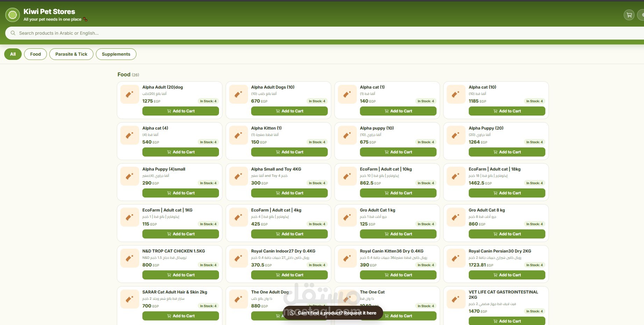
Task: Add Alpha Puppy (4)small to cart
Action: point(181,193)
